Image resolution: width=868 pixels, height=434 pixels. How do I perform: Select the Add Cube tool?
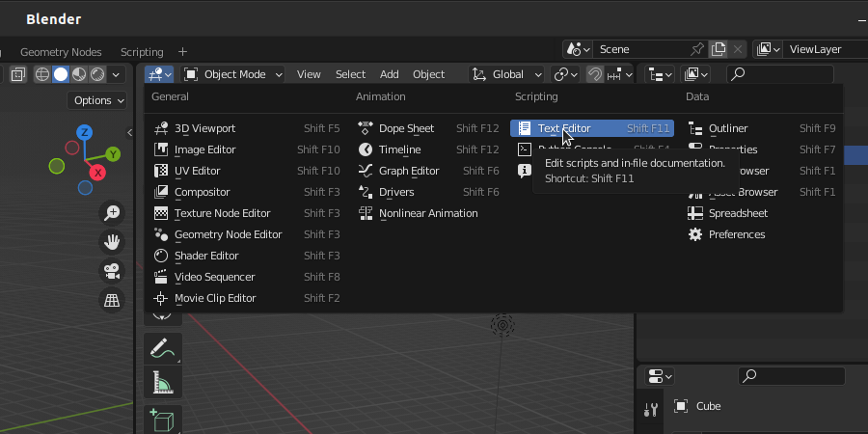click(162, 420)
